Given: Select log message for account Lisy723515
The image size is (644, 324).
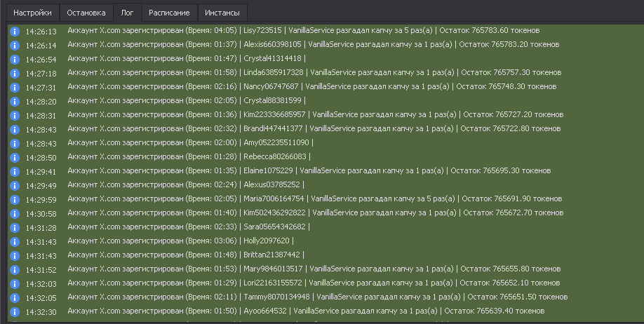Looking at the screenshot, I should coord(304,30).
